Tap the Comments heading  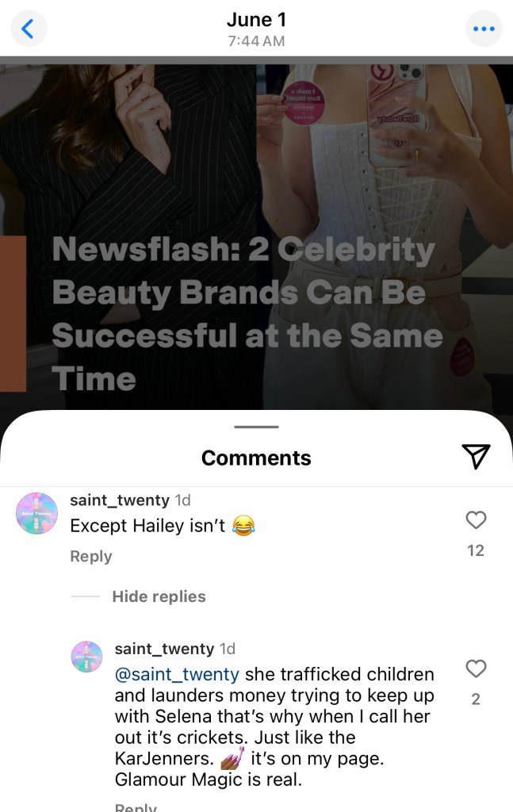click(x=256, y=458)
